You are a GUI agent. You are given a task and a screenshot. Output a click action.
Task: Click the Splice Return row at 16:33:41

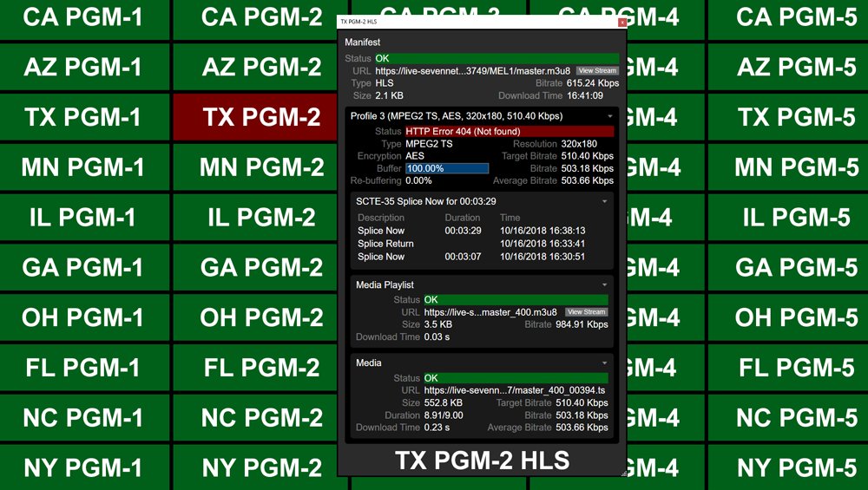tap(471, 244)
